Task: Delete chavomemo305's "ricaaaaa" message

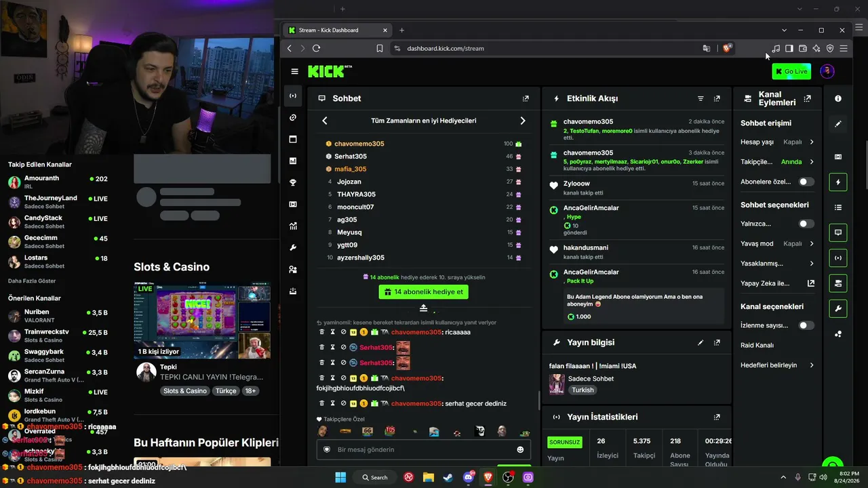Action: tap(321, 332)
